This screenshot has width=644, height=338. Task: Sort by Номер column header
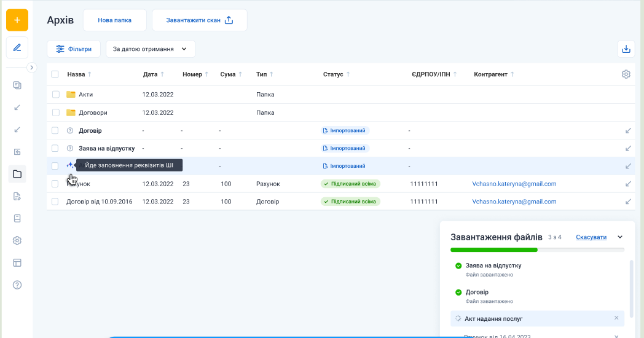click(x=195, y=74)
